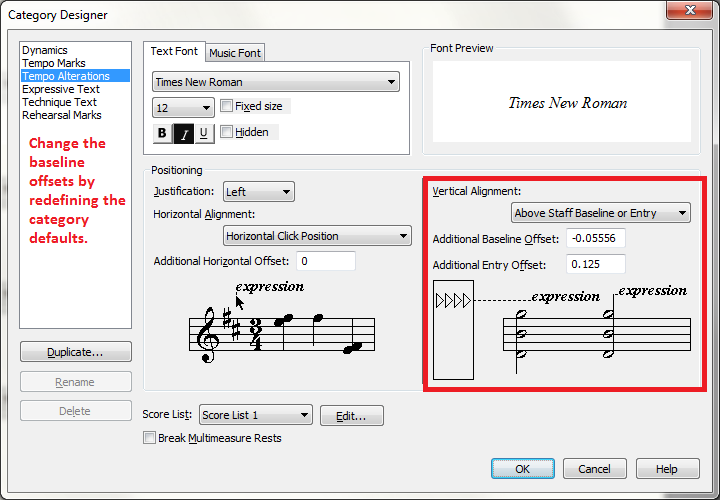Viewport: 720px width, 500px height.
Task: Toggle the Bold style button
Action: (x=162, y=133)
